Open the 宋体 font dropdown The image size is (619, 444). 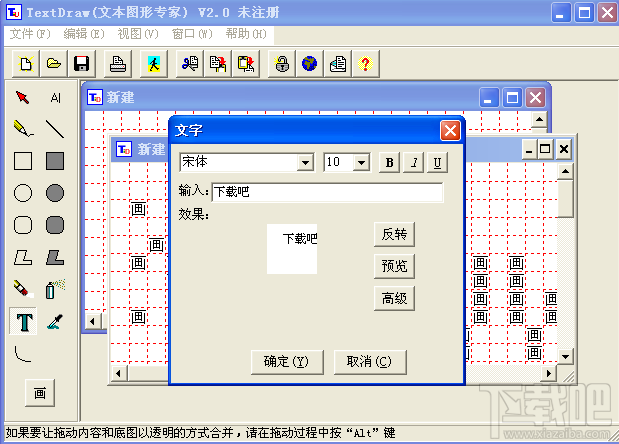(x=306, y=162)
